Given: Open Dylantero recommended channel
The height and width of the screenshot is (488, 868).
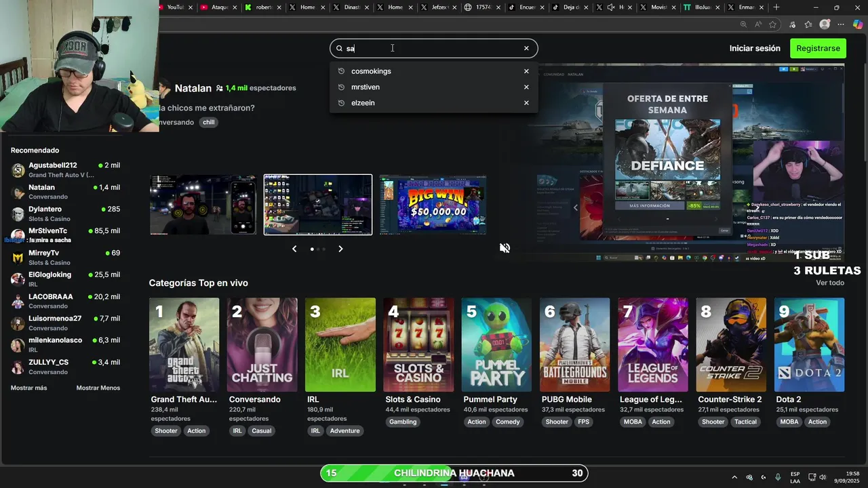Looking at the screenshot, I should click(x=65, y=213).
